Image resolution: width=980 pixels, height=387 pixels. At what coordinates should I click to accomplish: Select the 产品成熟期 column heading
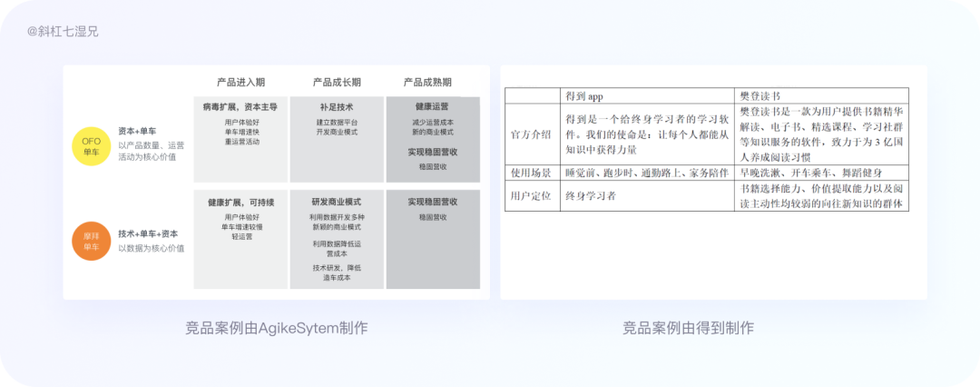pyautogui.click(x=427, y=82)
